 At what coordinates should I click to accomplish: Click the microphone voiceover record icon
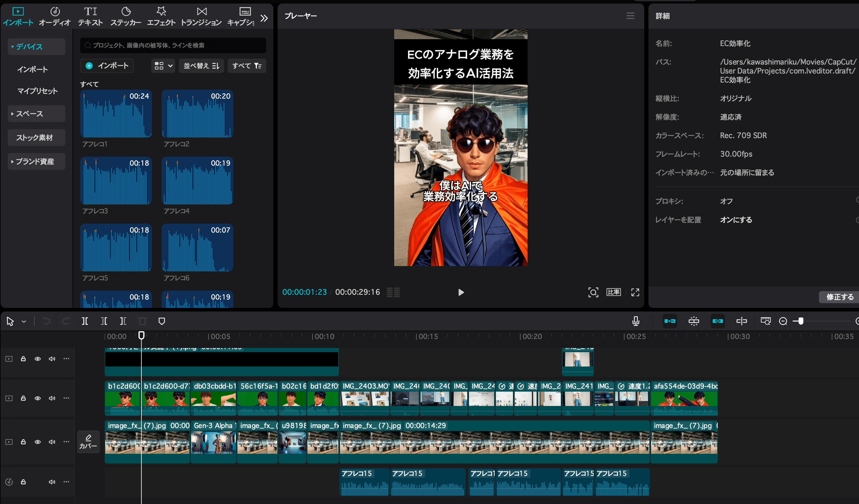coord(636,321)
